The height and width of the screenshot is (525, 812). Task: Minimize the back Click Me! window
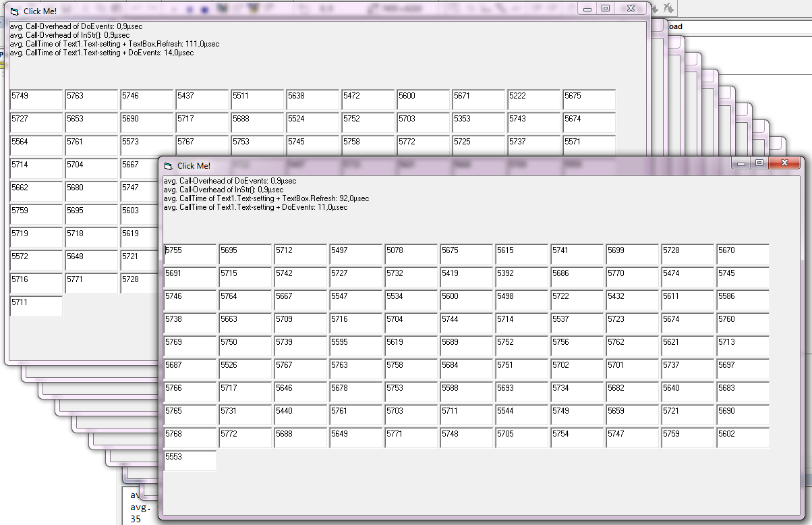point(587,9)
